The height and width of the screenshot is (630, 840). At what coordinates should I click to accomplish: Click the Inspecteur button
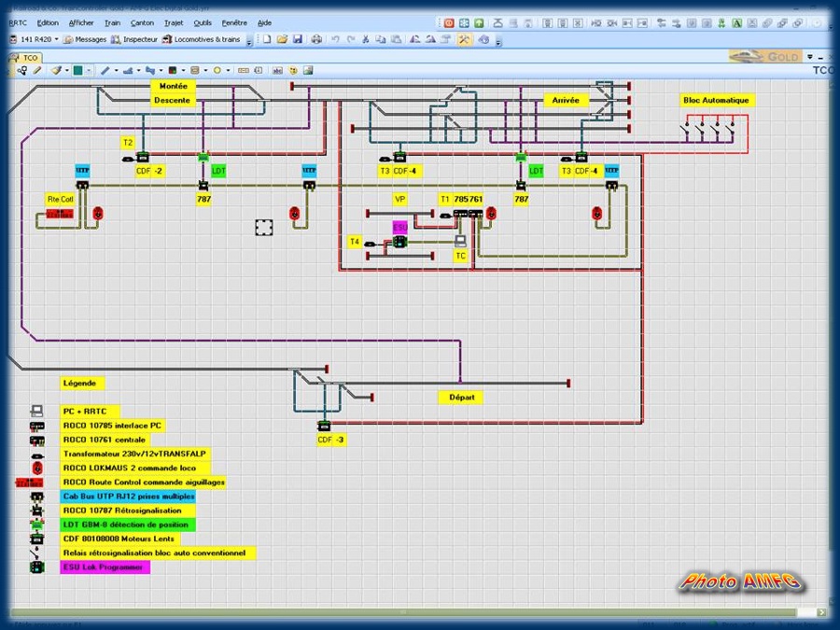[x=133, y=39]
